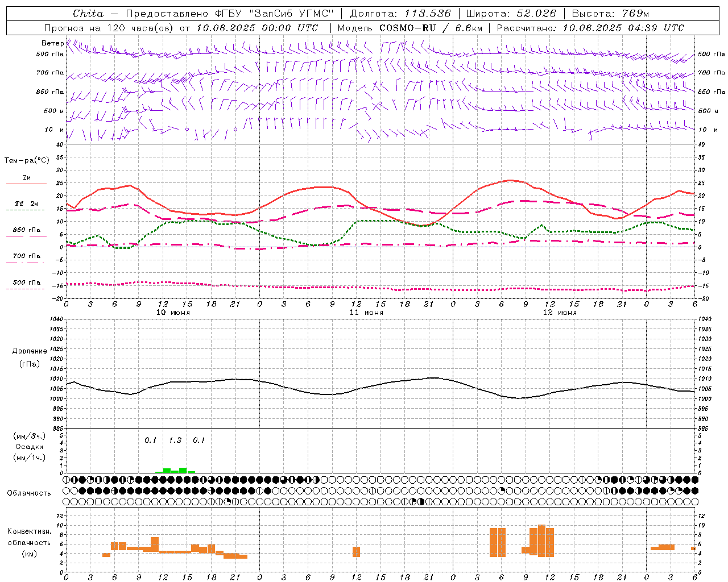Click the solid red "2м" legend line
Image resolution: width=728 pixels, height=582 pixels.
click(x=26, y=184)
